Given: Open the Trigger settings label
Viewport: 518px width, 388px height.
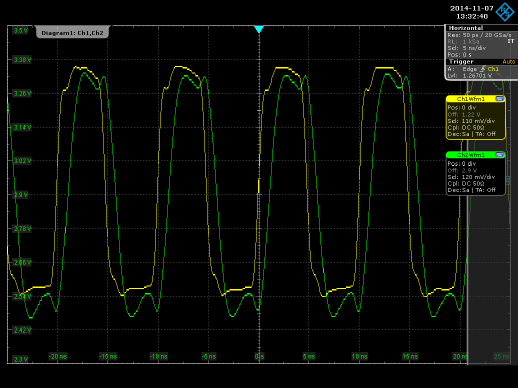Looking at the screenshot, I should point(461,62).
